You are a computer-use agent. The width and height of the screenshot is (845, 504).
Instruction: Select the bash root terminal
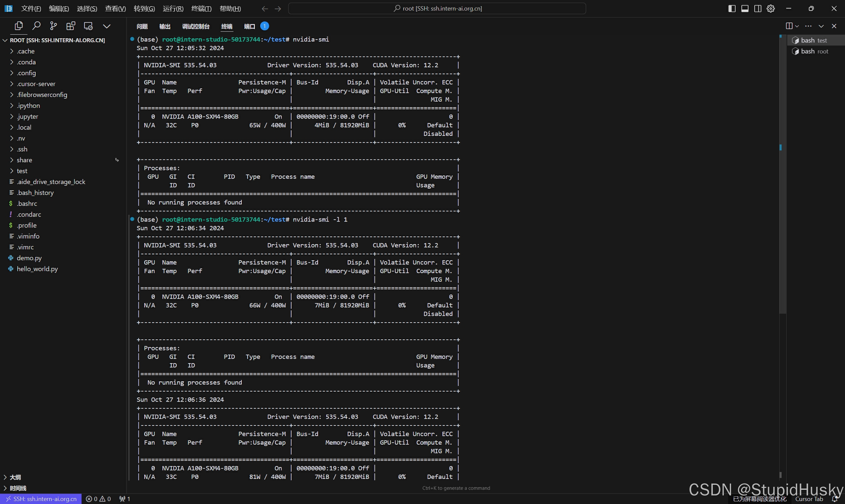pyautogui.click(x=814, y=51)
